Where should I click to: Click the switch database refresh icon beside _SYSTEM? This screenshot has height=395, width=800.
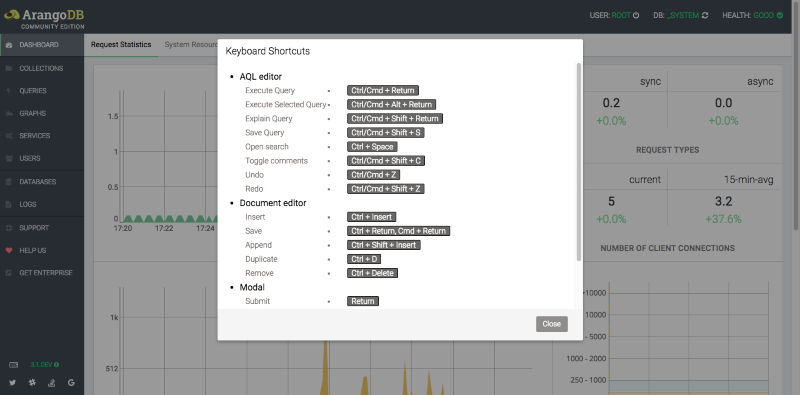[705, 15]
